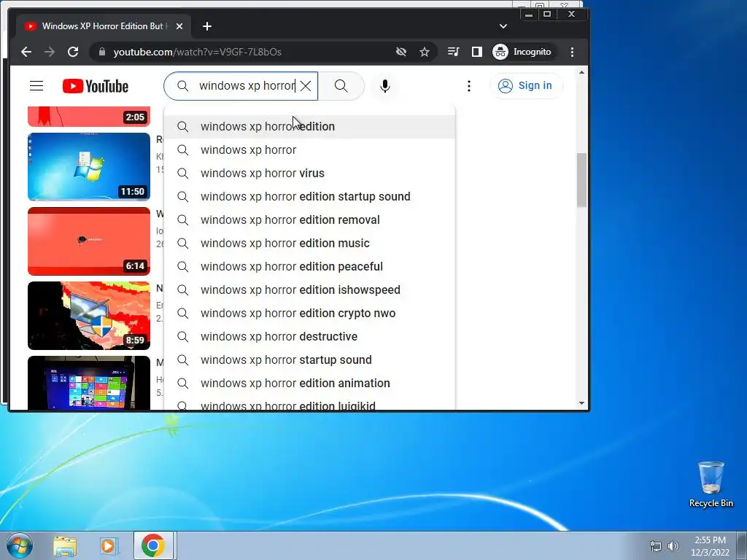Sign in to YouTube
747x560 pixels.
tap(526, 86)
